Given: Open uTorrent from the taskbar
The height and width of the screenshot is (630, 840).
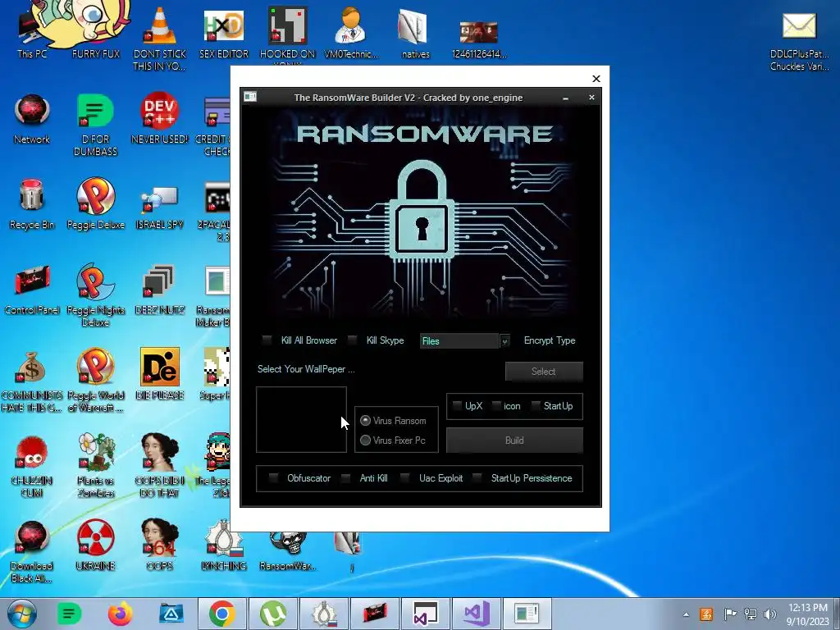Looking at the screenshot, I should click(x=273, y=614).
